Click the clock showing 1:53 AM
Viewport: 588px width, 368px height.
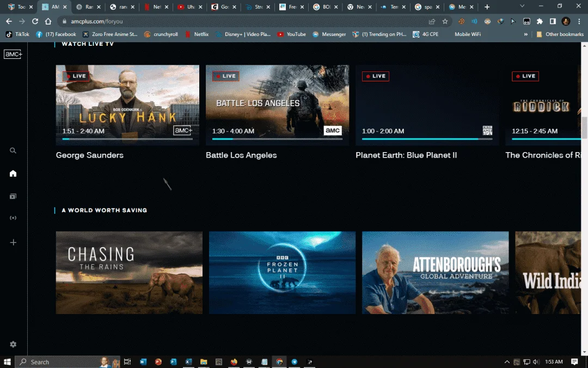pos(554,362)
